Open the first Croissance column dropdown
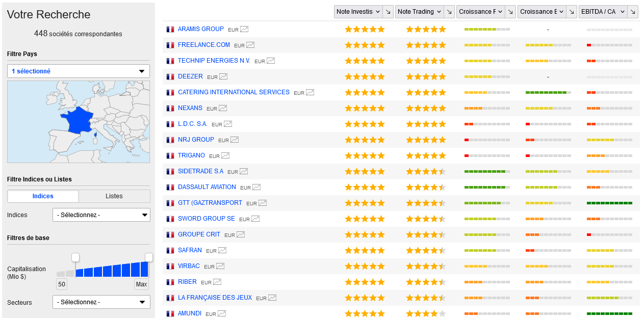This screenshot has height=318, width=644. 481,12
